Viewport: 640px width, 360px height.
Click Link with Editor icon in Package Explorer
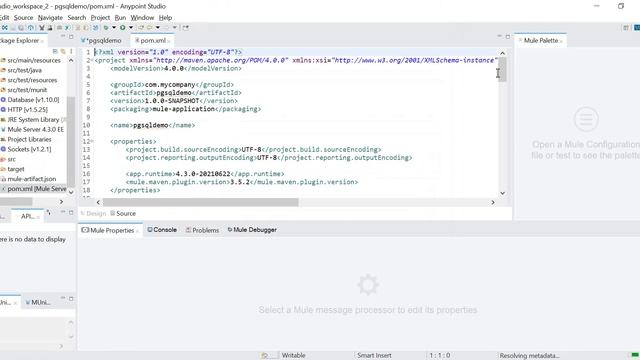coord(63,51)
